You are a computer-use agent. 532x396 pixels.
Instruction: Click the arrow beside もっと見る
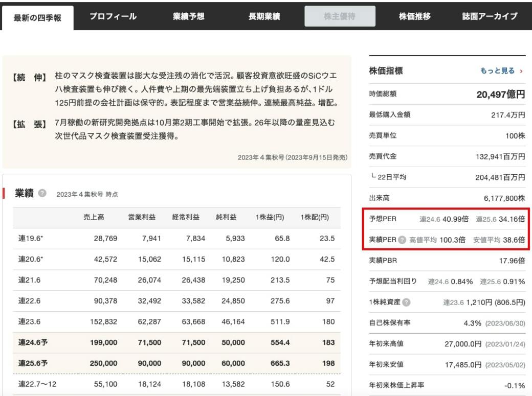pyautogui.click(x=521, y=71)
